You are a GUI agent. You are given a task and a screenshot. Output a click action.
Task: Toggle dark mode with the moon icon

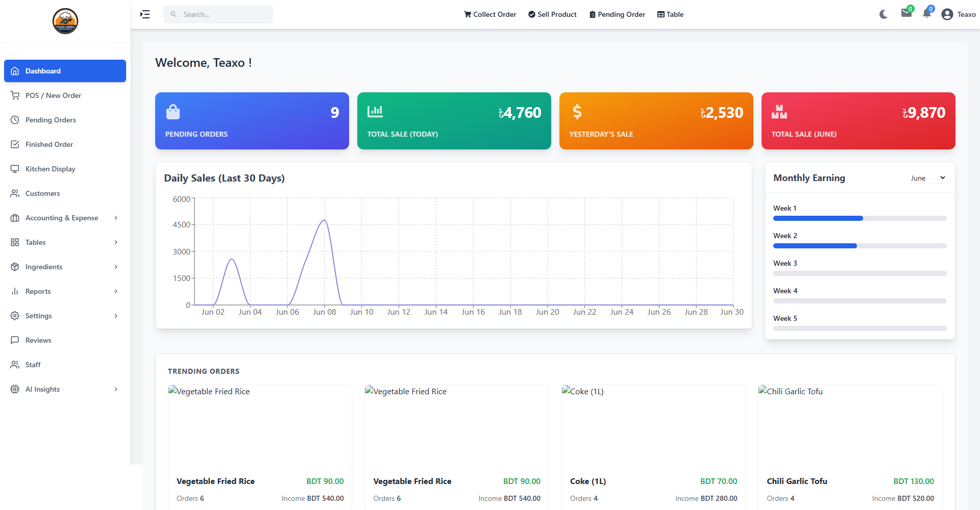click(x=884, y=14)
